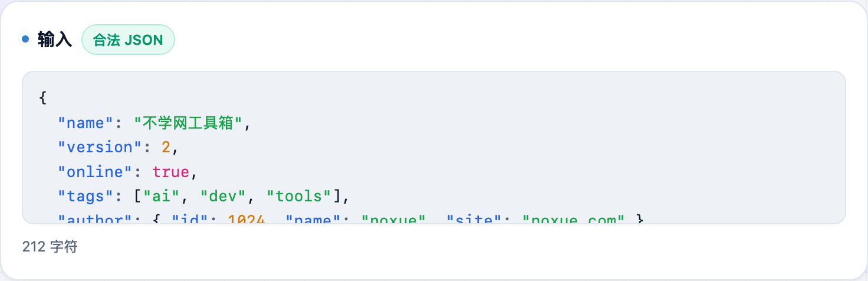
Task: Click the blue dot beside 输入
Action: [25, 40]
